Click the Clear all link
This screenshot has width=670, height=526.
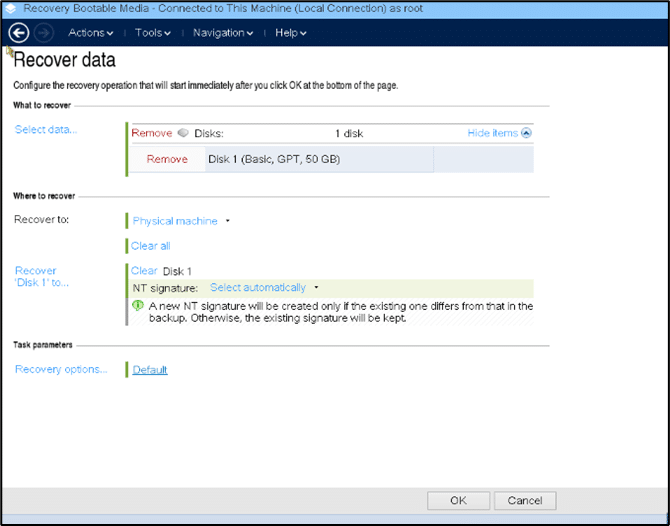150,246
